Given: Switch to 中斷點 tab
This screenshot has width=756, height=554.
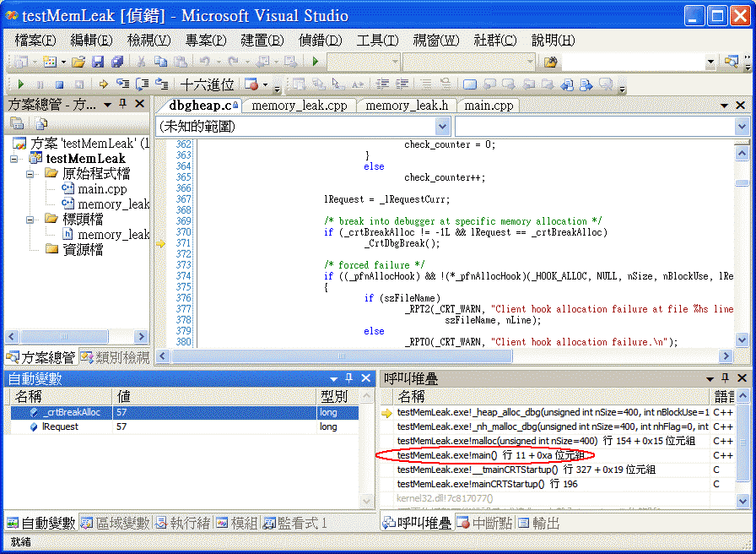Looking at the screenshot, I should coord(485,523).
